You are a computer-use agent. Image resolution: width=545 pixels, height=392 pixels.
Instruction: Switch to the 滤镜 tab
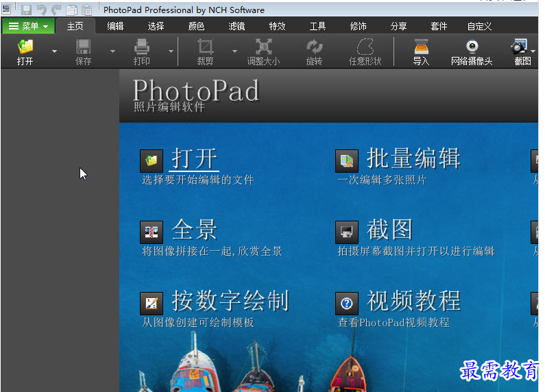click(237, 26)
